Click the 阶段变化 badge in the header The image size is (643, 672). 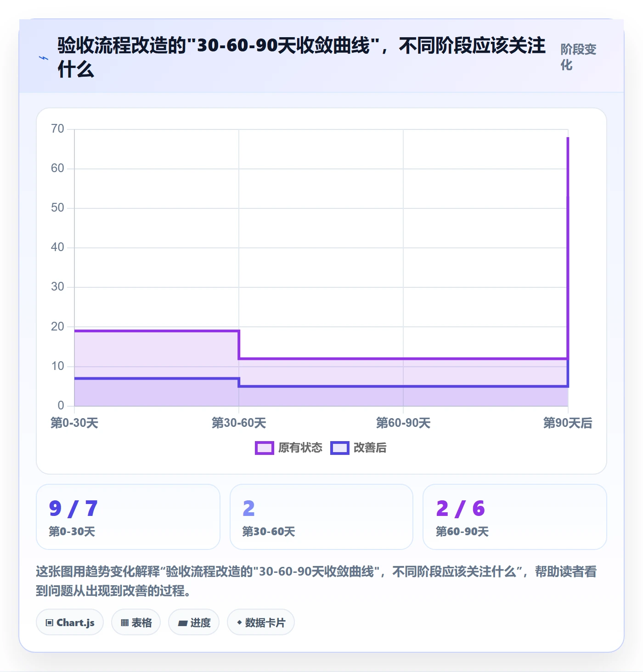click(578, 57)
